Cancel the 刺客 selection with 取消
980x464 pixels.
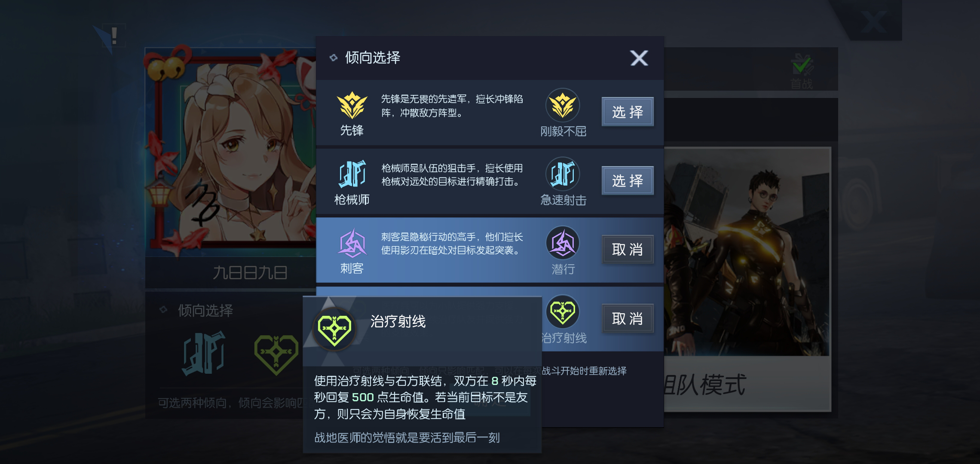pos(628,249)
